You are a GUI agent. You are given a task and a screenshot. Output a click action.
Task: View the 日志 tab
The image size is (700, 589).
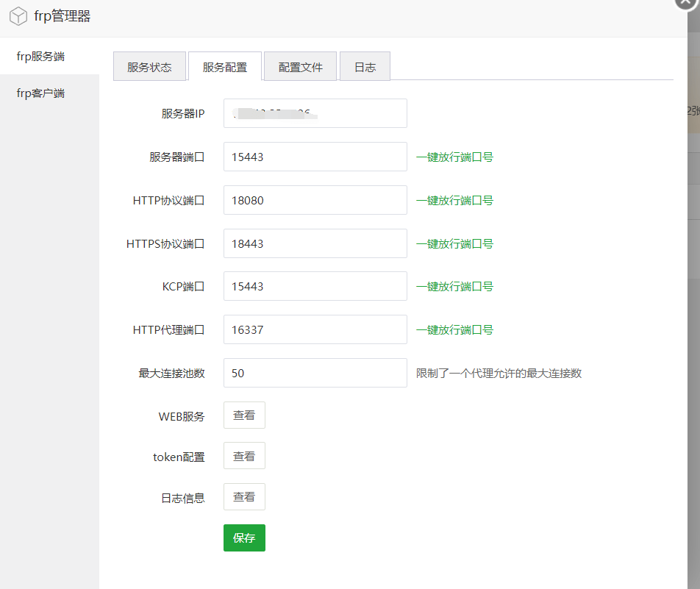pyautogui.click(x=365, y=67)
